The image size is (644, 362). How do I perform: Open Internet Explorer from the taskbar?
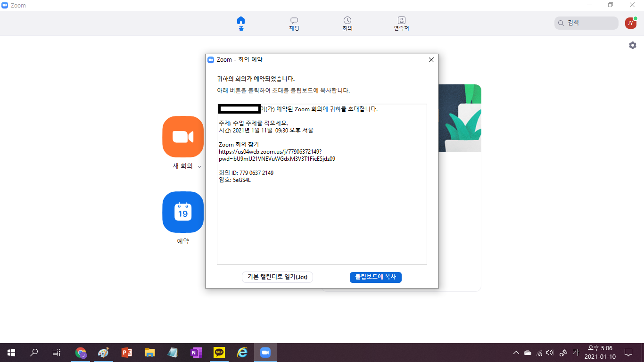(242, 352)
